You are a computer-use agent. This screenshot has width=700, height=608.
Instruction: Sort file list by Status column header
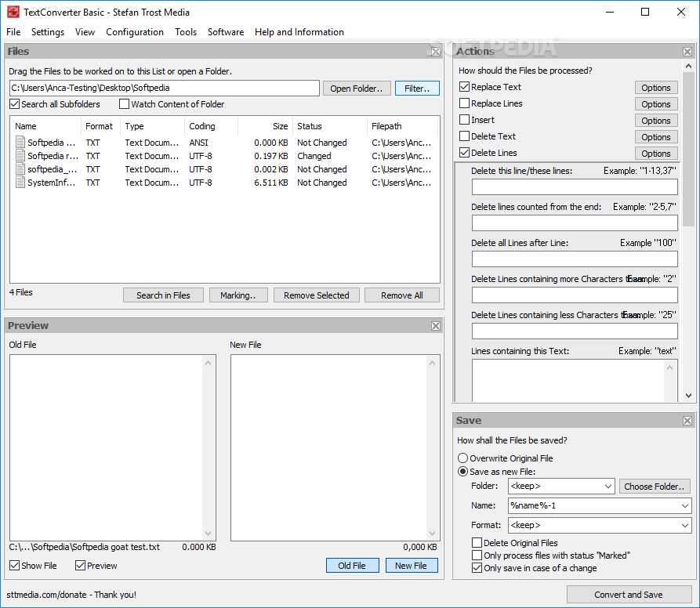pos(330,126)
